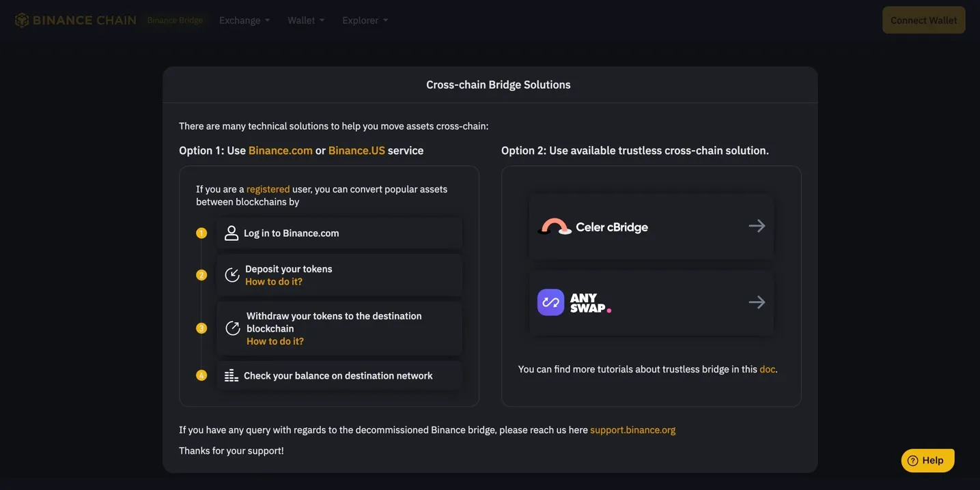
Task: Open the Exchange dropdown menu
Action: coord(244,20)
